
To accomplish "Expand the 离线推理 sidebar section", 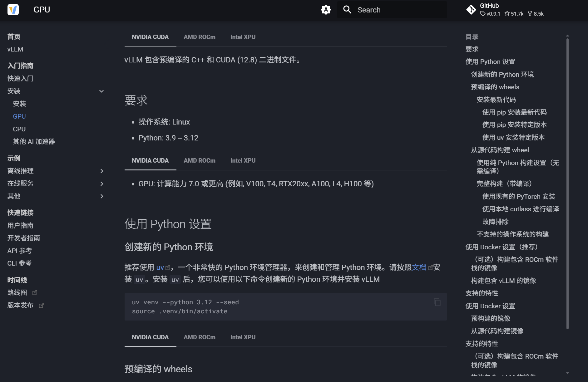I will 102,171.
